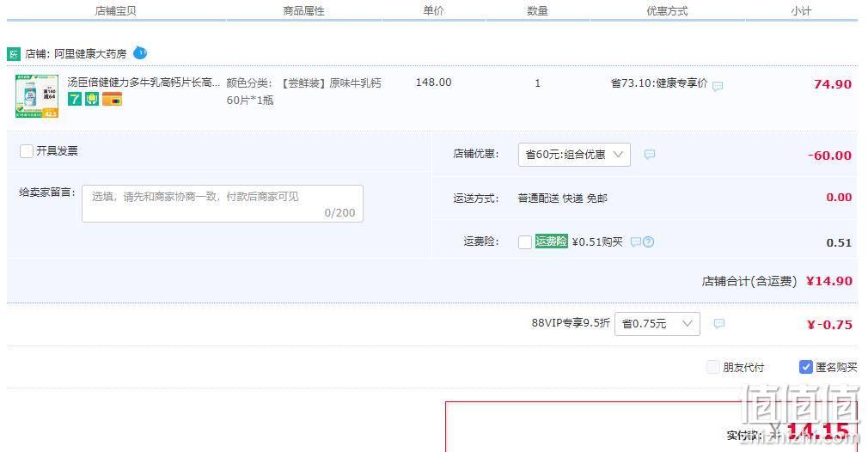868x452 pixels.
Task: Click the 省73.10:健康专享价 text
Action: pos(659,83)
